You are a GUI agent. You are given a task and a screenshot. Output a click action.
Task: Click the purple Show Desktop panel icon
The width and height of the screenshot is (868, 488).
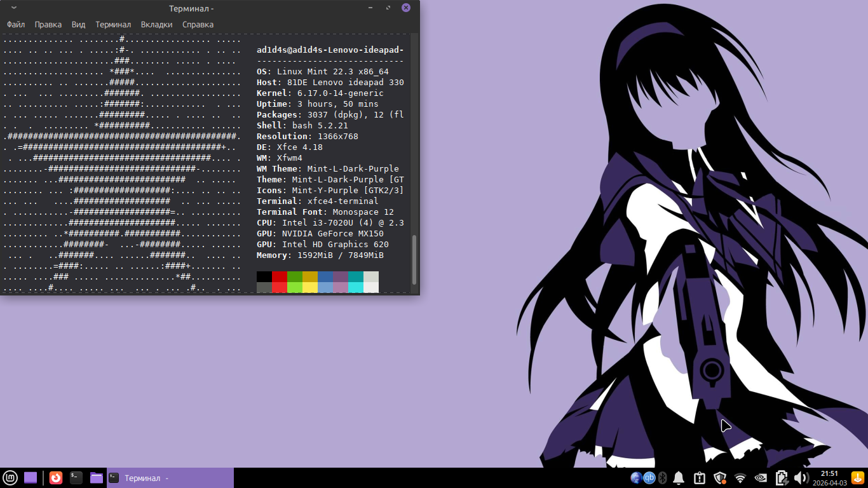[x=31, y=478]
